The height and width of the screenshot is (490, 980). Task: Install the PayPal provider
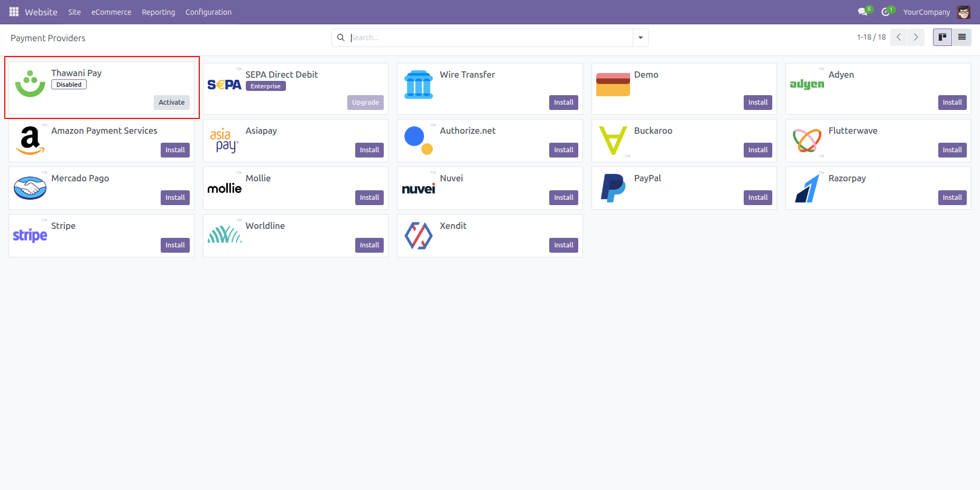[x=758, y=198]
